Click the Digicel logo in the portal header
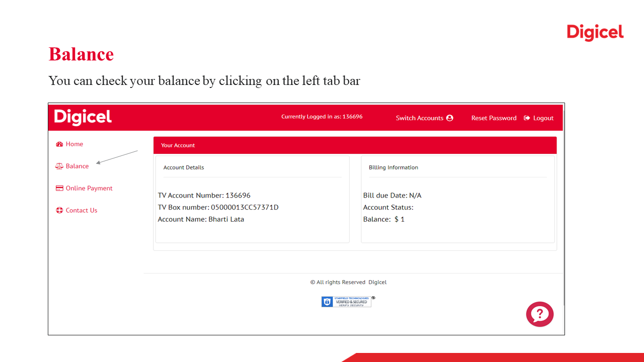 click(83, 117)
